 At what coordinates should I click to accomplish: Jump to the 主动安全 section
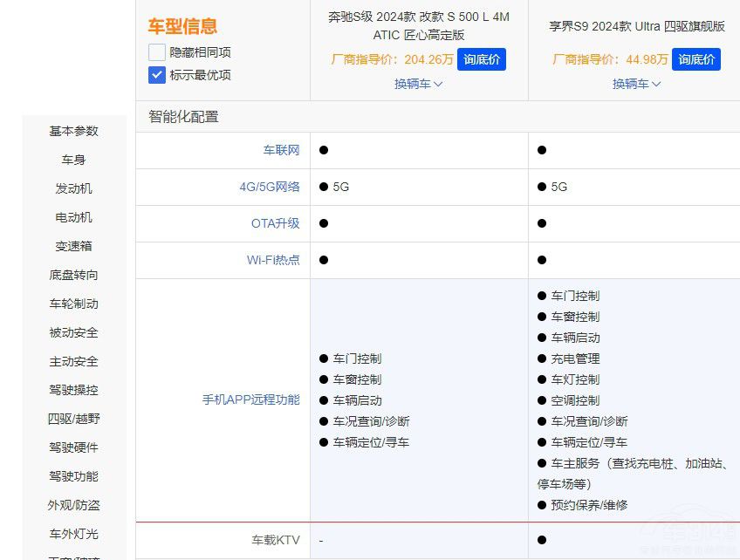click(73, 361)
